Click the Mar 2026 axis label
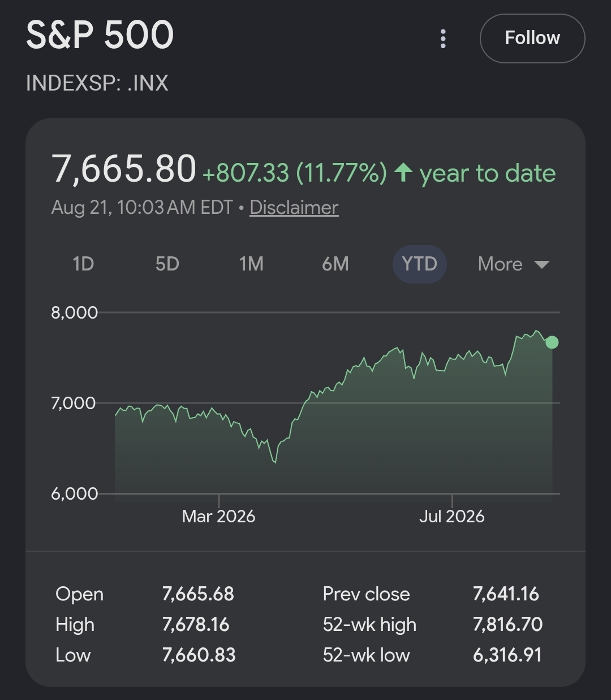The height and width of the screenshot is (700, 611). 218,516
